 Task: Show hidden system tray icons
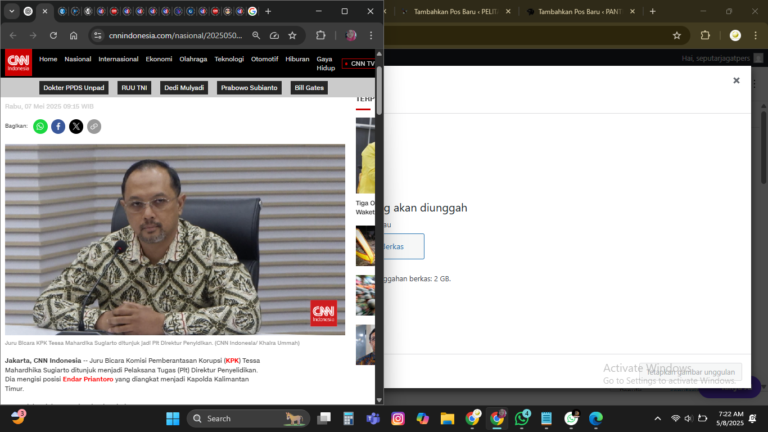(657, 418)
